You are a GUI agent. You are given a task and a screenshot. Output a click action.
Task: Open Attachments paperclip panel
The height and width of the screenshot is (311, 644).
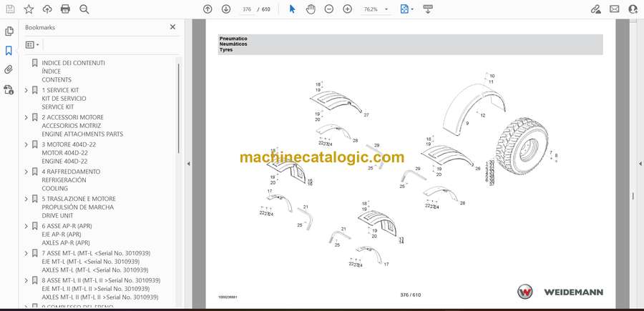[x=9, y=70]
